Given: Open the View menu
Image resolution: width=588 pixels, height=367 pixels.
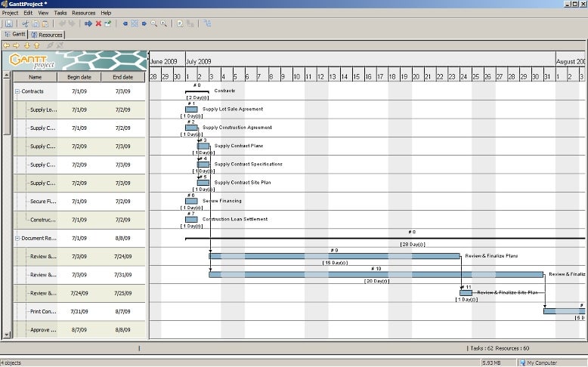Looking at the screenshot, I should pyautogui.click(x=44, y=13).
